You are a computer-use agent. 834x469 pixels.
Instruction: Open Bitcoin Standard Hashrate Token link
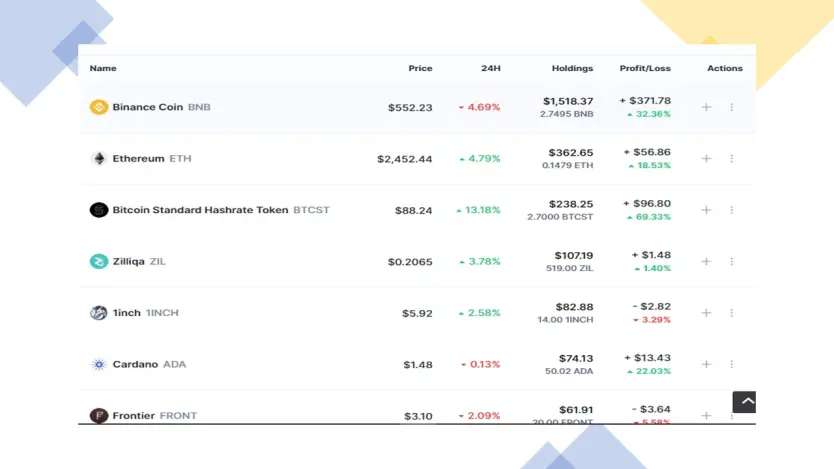(x=221, y=210)
